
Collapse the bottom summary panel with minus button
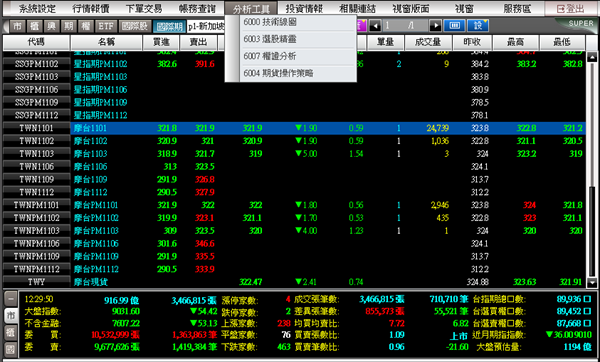point(10,299)
